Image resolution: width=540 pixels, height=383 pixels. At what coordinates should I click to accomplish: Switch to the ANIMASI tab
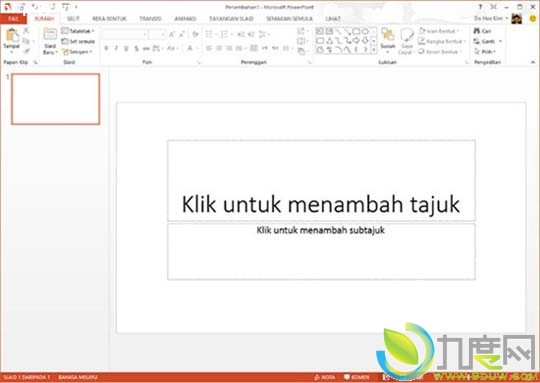tap(185, 19)
